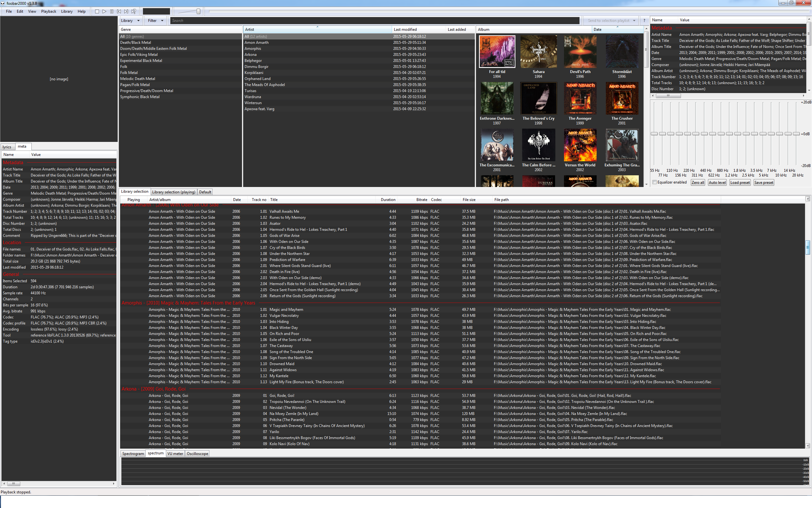Image resolution: width=812 pixels, height=508 pixels.
Task: Select The Avenger album cover
Action: coord(580,98)
